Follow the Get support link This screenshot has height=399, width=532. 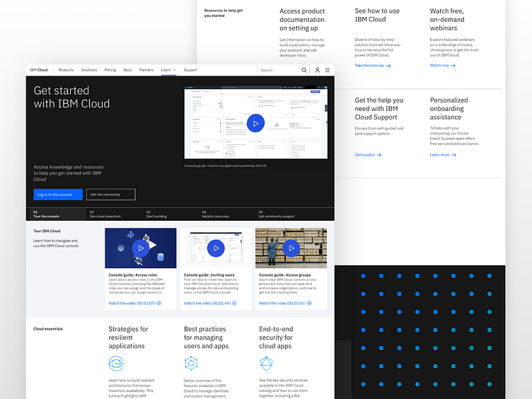368,155
